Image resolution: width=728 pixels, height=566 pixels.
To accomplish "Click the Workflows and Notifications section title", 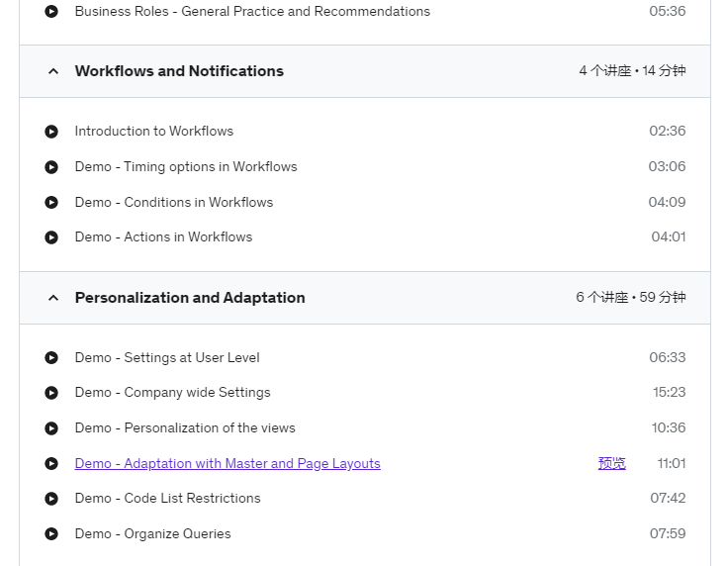I will [179, 71].
